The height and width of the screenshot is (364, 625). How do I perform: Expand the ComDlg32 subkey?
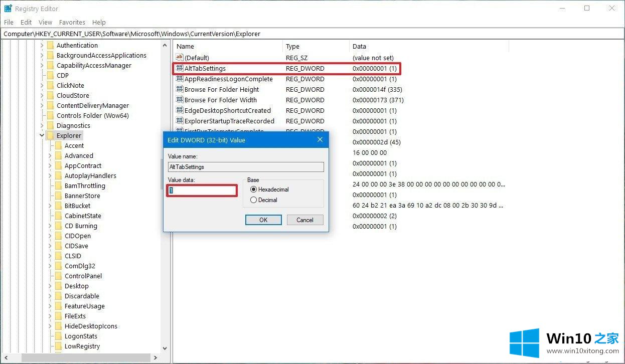pos(50,266)
